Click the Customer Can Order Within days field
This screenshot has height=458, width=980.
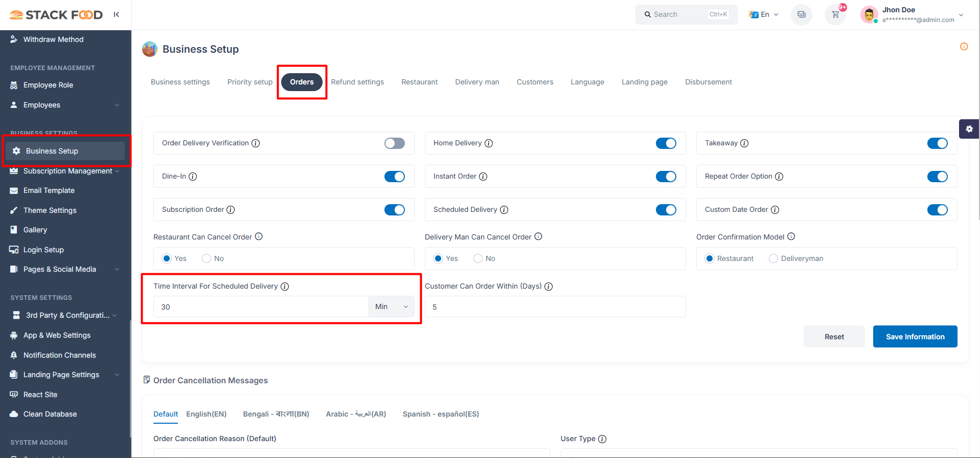[555, 307]
